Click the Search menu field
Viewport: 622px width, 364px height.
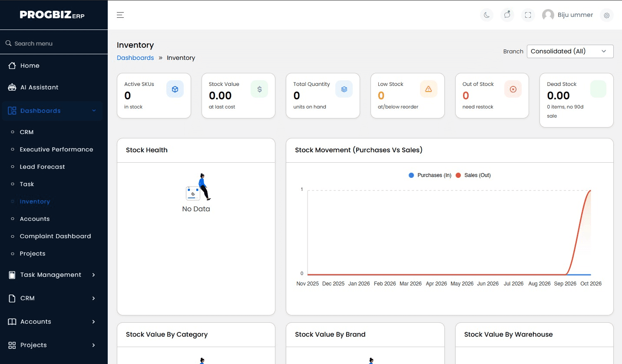pos(54,43)
